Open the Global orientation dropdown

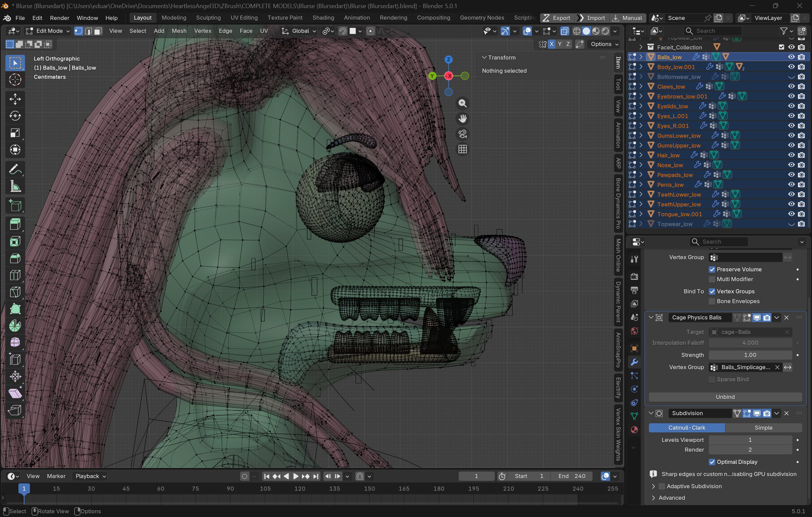coord(299,31)
